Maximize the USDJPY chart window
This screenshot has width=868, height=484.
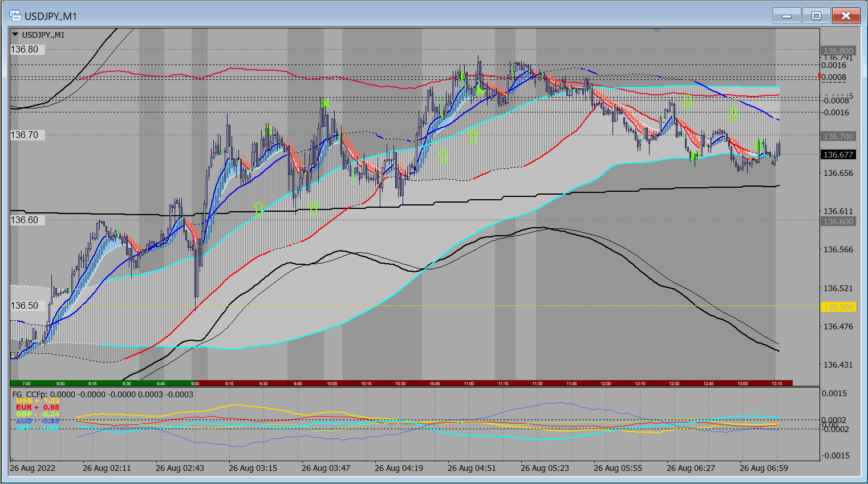[816, 16]
